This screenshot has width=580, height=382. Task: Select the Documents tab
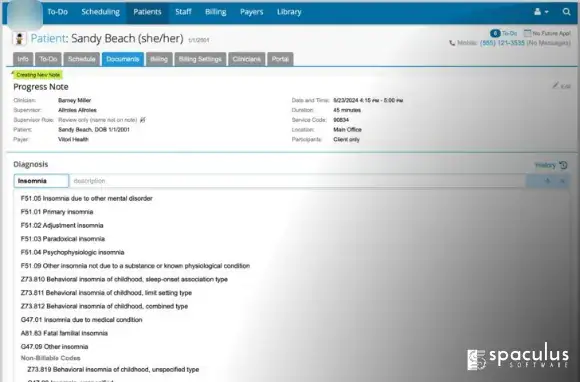point(123,59)
